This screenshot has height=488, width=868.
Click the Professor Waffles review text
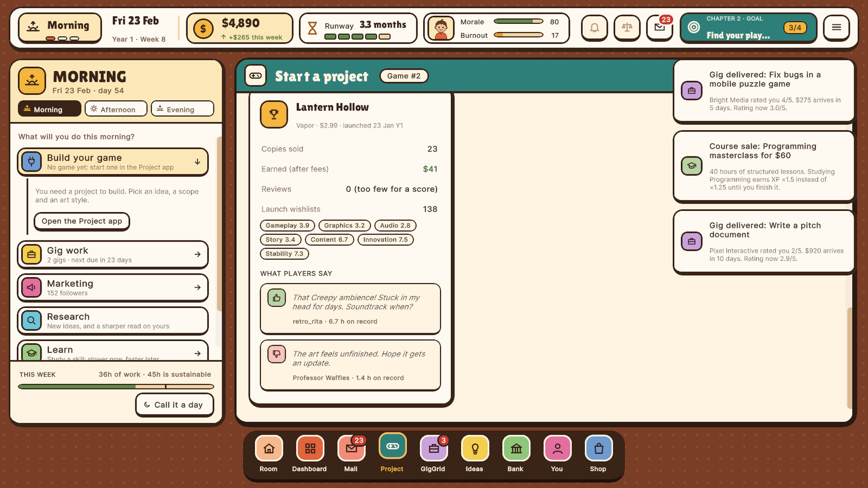pos(359,358)
